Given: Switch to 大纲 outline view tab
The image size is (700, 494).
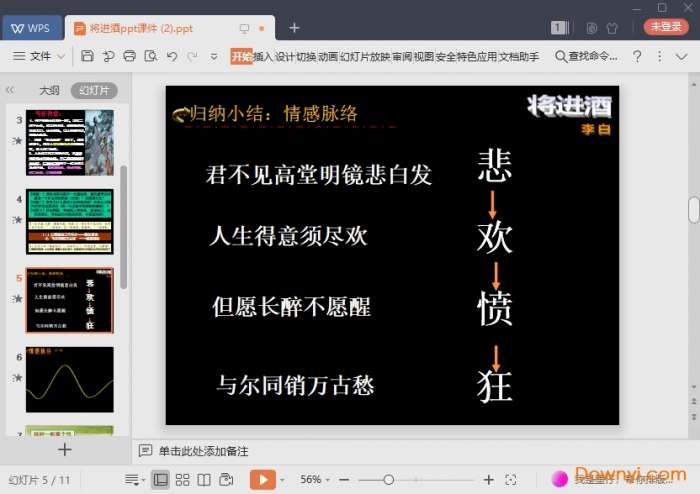Looking at the screenshot, I should [49, 91].
